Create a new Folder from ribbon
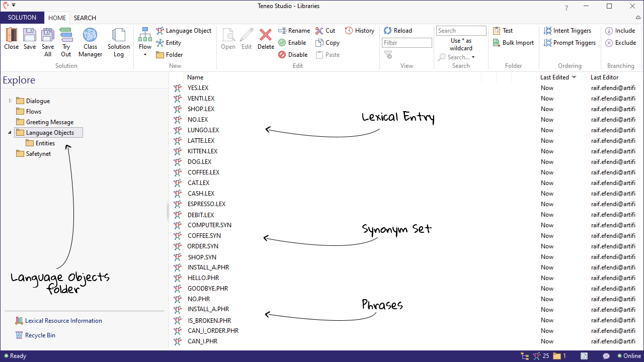The height and width of the screenshot is (362, 644). coord(170,55)
